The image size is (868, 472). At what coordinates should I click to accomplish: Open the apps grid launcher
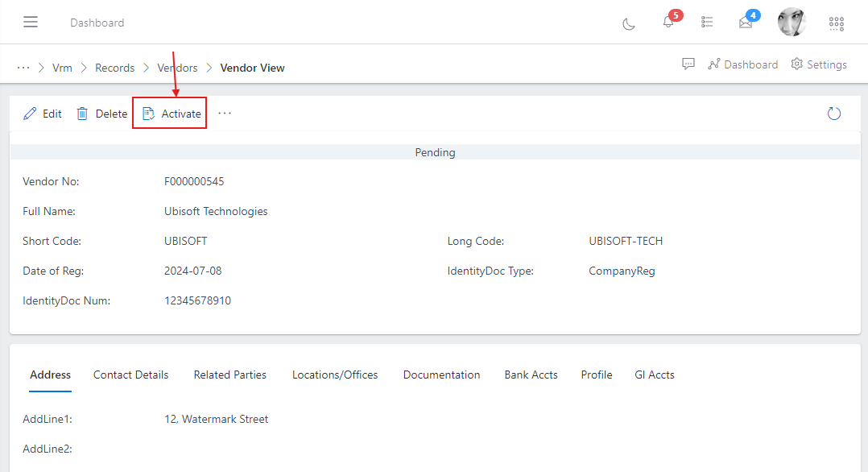(836, 23)
